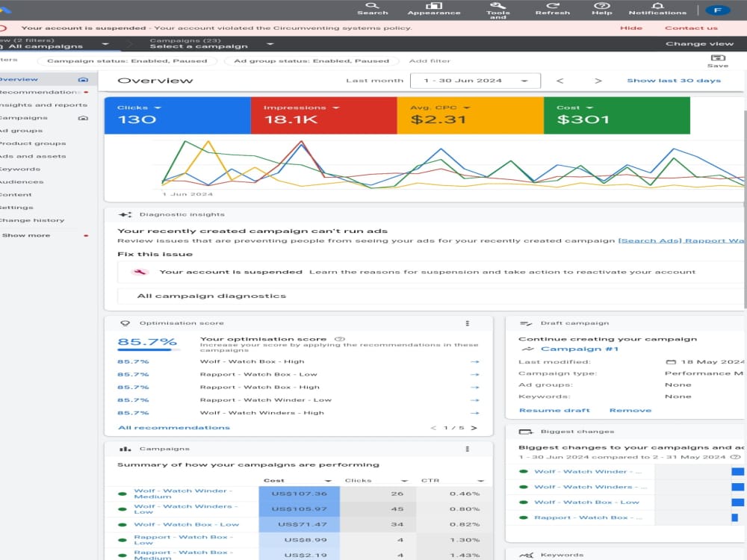Open Wolf - Watch Box - Low campaign row

click(x=186, y=525)
